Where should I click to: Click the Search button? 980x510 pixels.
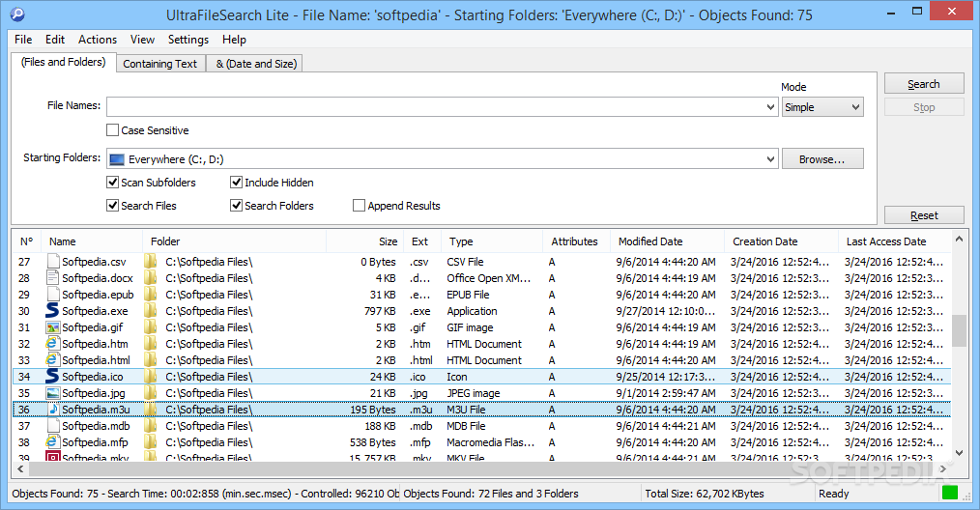pos(924,84)
